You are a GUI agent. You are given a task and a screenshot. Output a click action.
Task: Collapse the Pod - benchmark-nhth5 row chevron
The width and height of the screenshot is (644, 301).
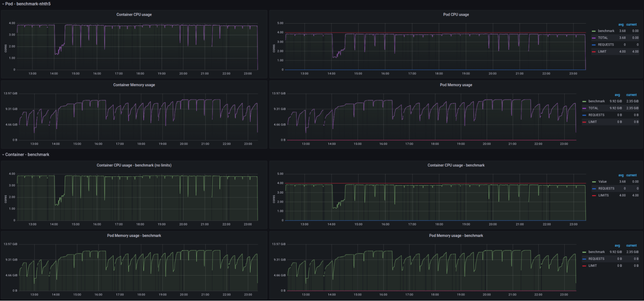[3, 4]
